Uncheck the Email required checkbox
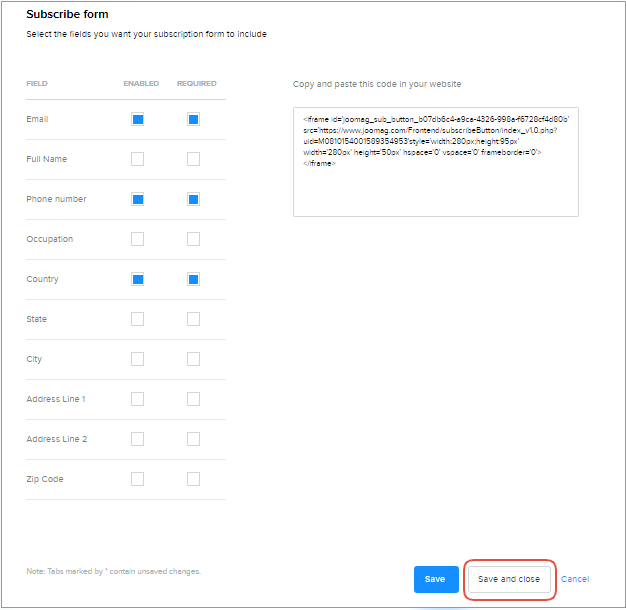This screenshot has height=610, width=626. tap(193, 119)
